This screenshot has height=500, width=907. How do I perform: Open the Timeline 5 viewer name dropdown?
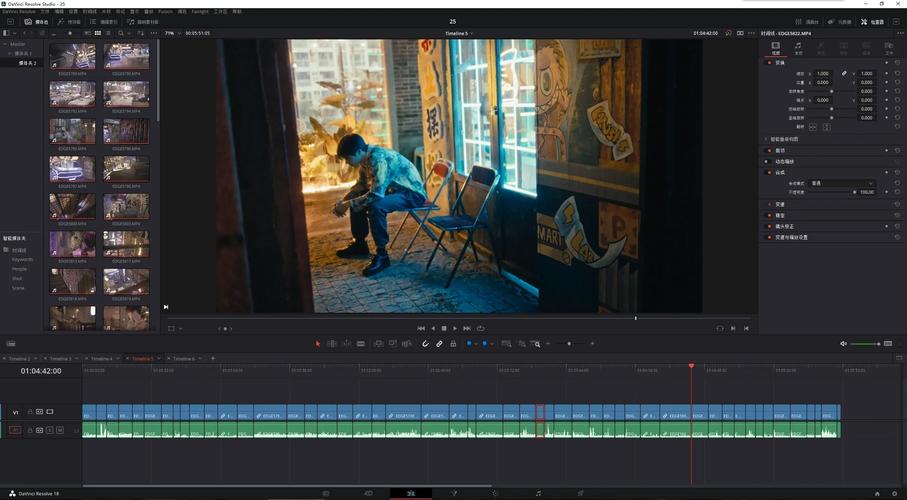tap(459, 34)
